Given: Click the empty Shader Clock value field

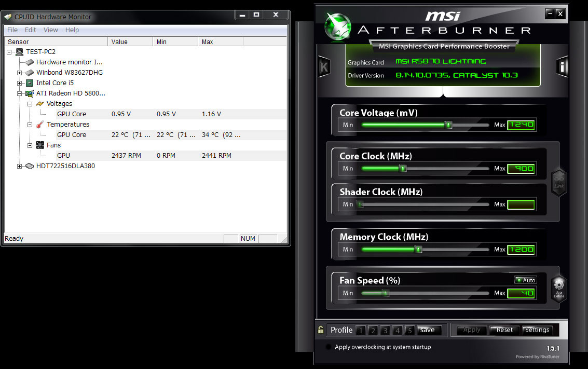Looking at the screenshot, I should pos(521,204).
